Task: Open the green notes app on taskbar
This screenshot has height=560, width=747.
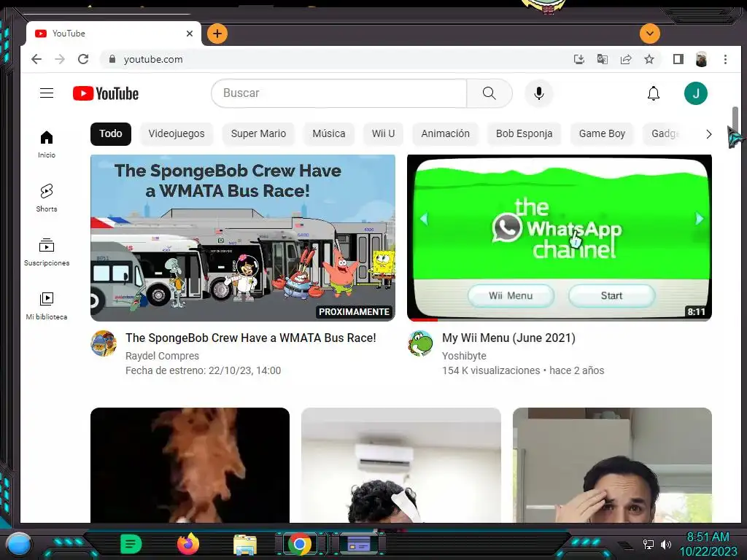Action: pyautogui.click(x=131, y=544)
